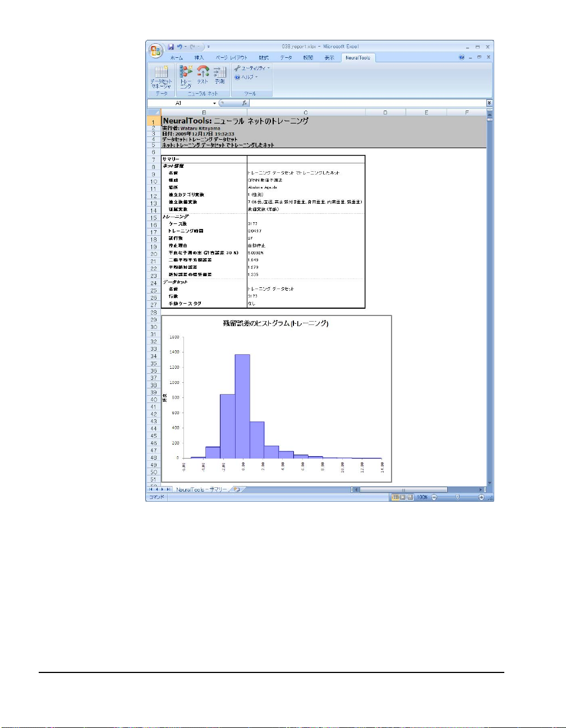Viewport: 566px width, 728px height.
Task: Click the 100% zoom level
Action: [x=422, y=497]
